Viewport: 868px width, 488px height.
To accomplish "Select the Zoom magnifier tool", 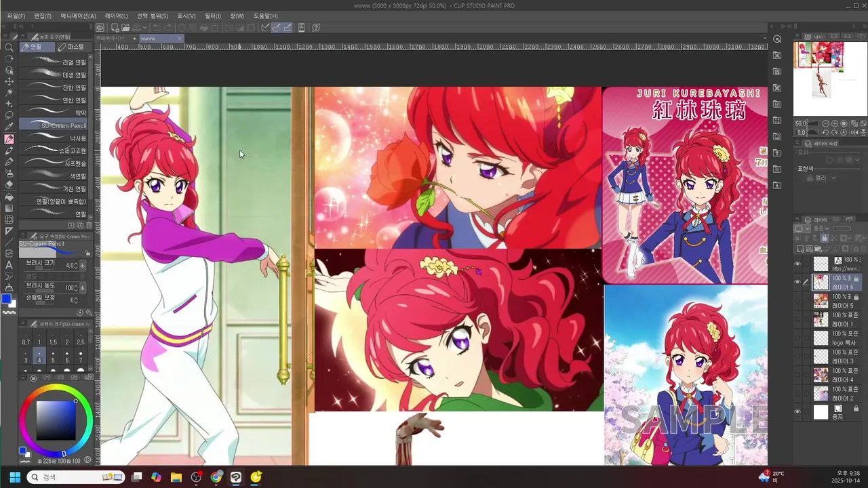I will (9, 47).
